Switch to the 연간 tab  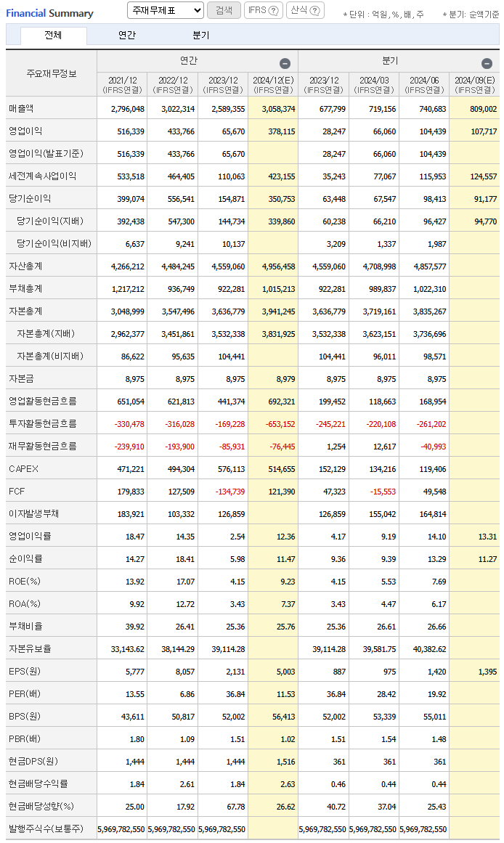pos(127,35)
